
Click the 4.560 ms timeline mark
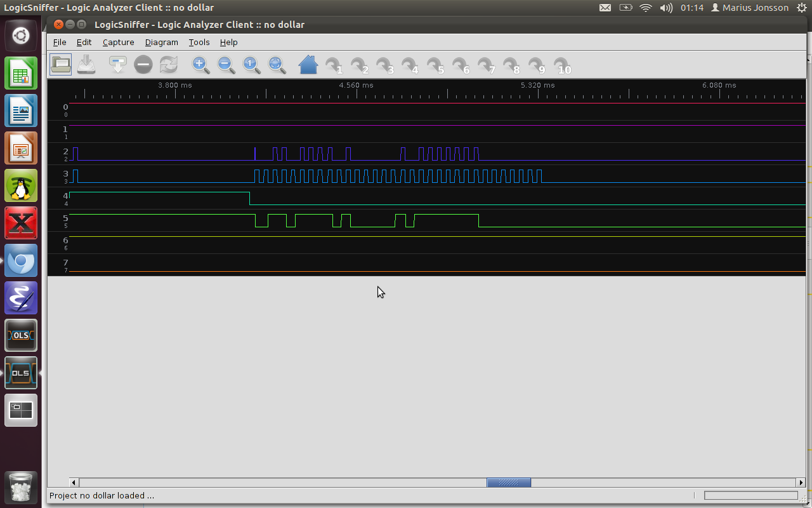coord(356,85)
